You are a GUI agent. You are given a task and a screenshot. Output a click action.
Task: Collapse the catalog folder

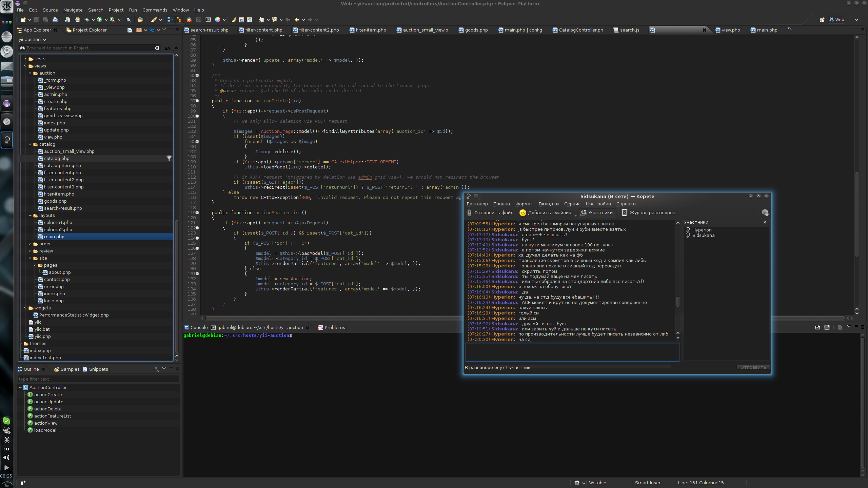(30, 144)
